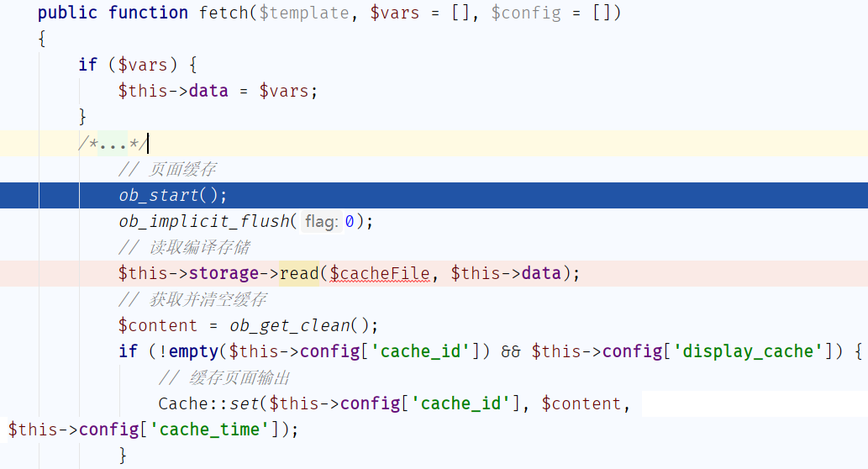868x469 pixels.
Task: Click the 读取编译存储 comment line
Action: tap(184, 247)
